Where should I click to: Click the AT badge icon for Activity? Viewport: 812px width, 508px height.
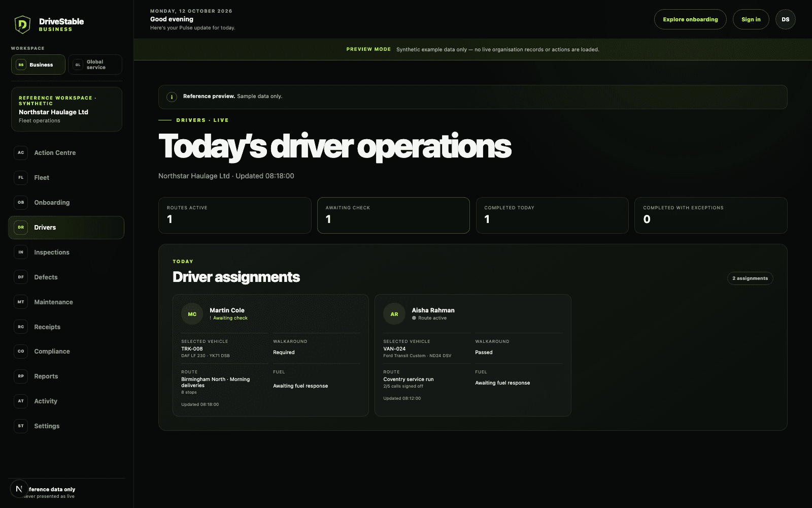[x=21, y=401]
